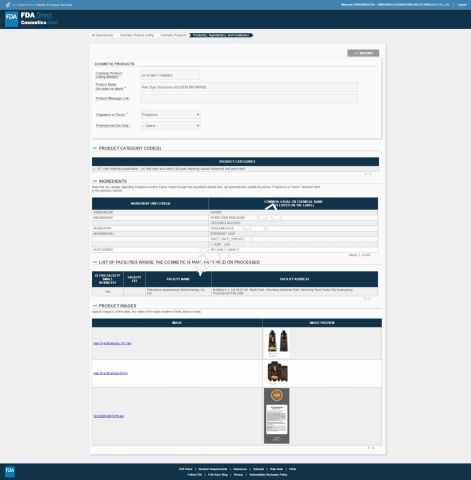
Task: Click Follow FDA footer link
Action: point(195,475)
